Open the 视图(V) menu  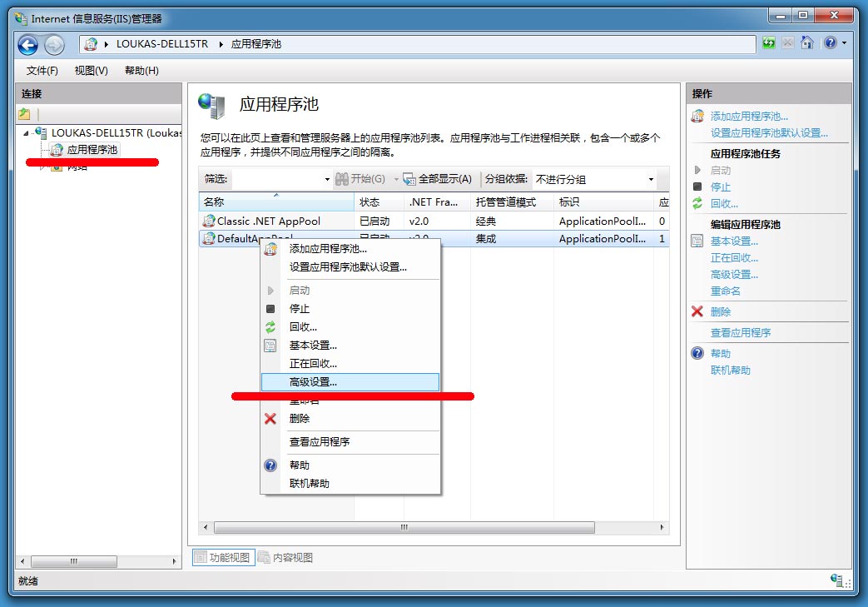coord(92,70)
